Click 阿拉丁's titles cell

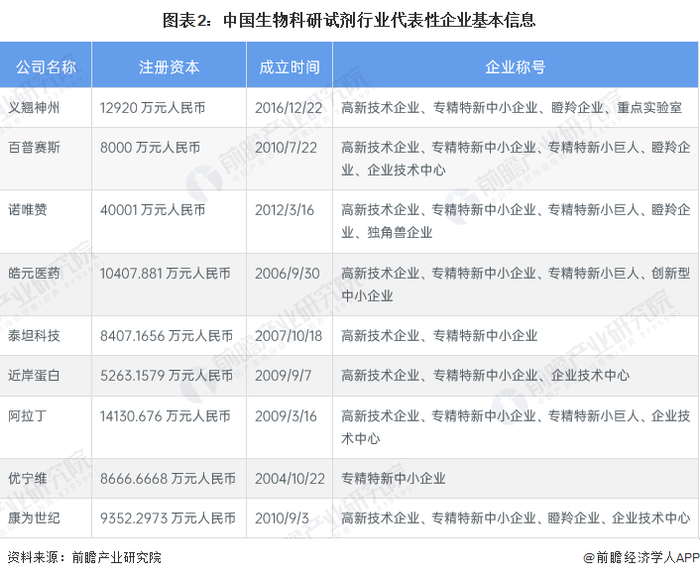(x=516, y=427)
